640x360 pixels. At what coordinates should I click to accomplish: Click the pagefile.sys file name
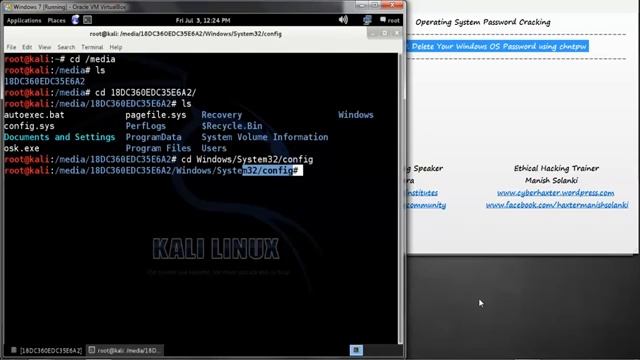click(156, 115)
